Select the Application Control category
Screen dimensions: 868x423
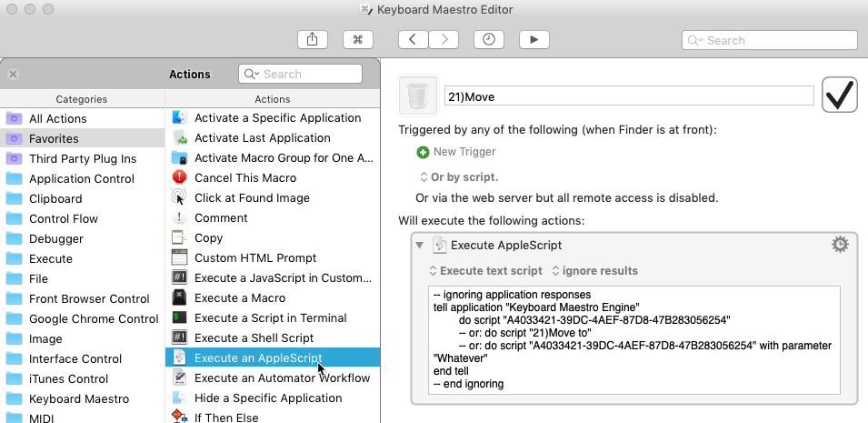83,178
